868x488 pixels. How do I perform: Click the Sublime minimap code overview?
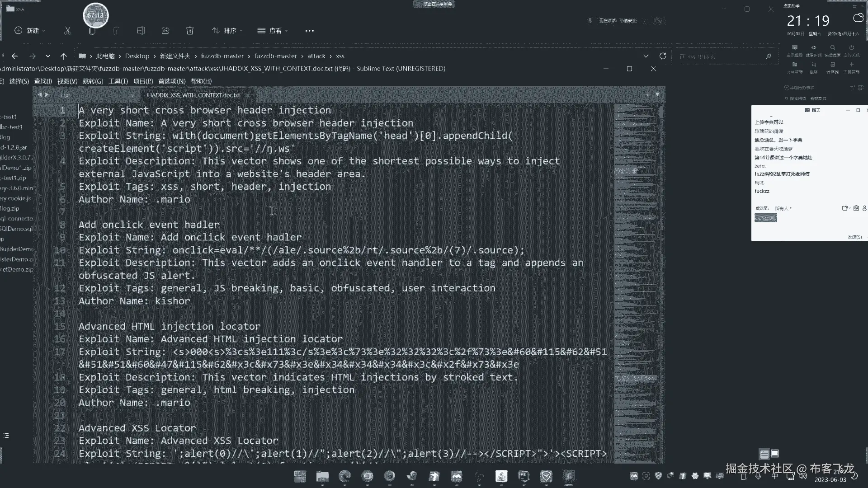coord(636,271)
